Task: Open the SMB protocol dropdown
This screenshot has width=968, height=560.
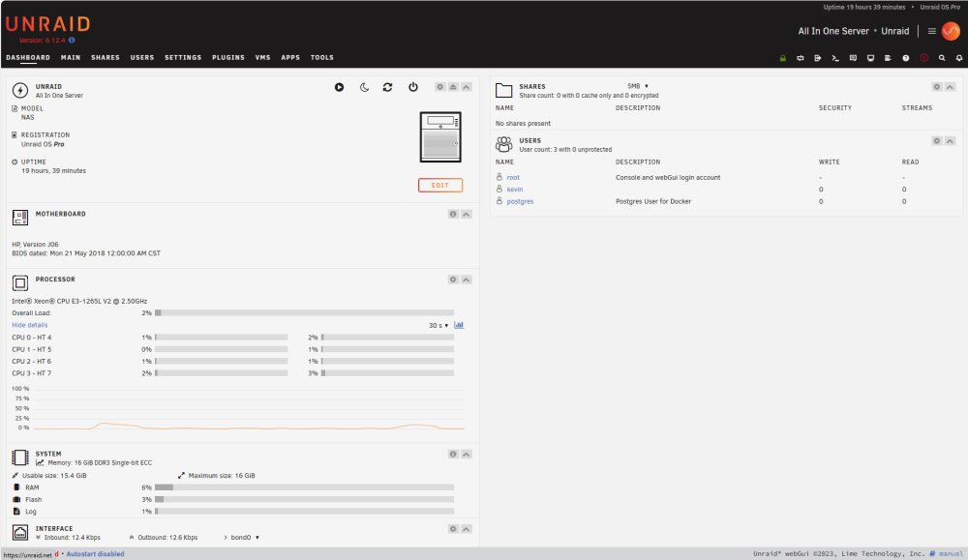Action: [638, 86]
